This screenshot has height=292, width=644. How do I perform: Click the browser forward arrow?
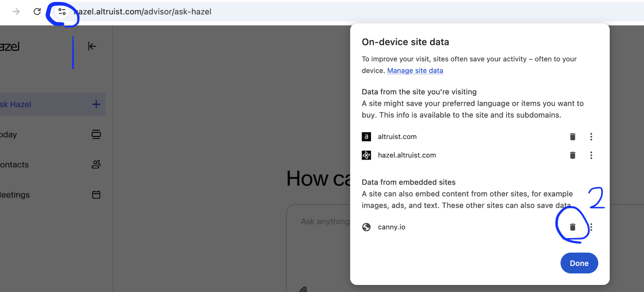pos(16,11)
